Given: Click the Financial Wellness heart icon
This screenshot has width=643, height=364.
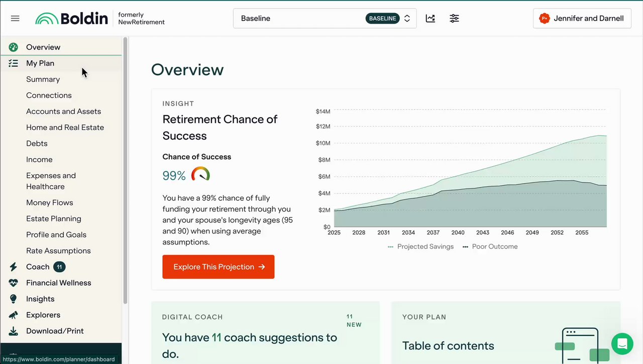Looking at the screenshot, I should point(14,283).
